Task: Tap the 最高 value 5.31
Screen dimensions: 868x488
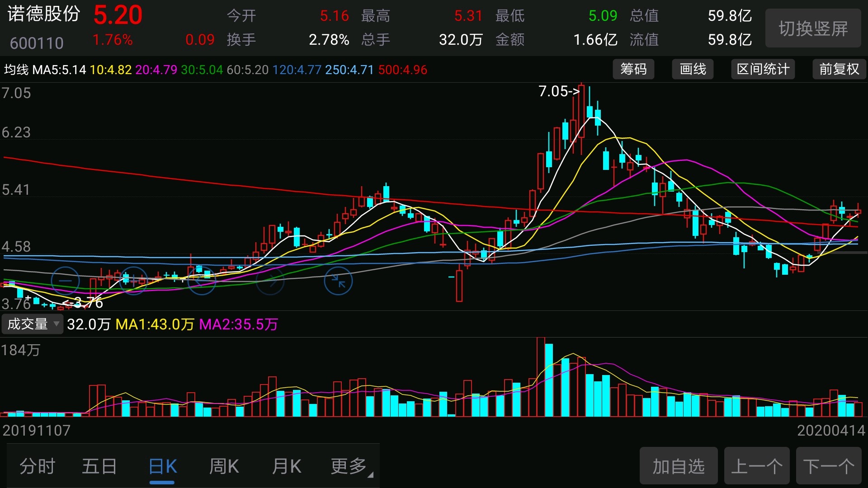Action: click(468, 16)
